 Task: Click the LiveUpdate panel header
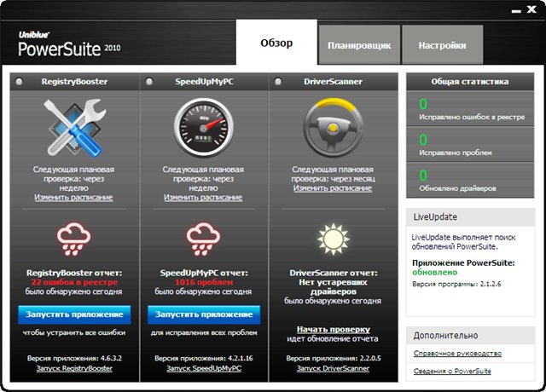pyautogui.click(x=470, y=217)
